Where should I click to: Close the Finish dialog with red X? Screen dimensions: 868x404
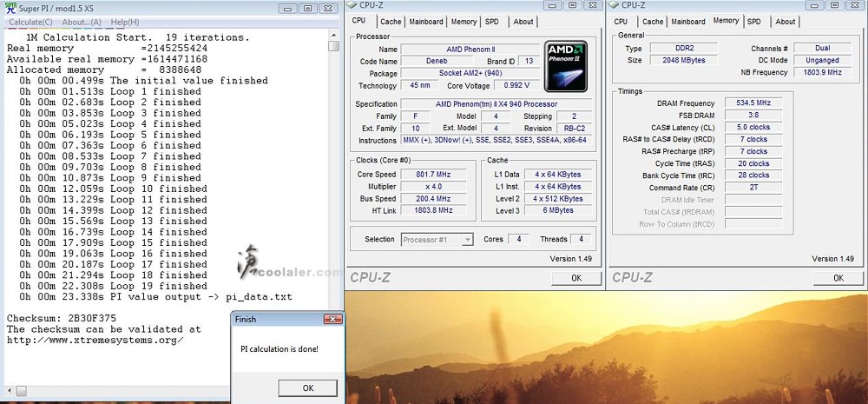point(332,319)
